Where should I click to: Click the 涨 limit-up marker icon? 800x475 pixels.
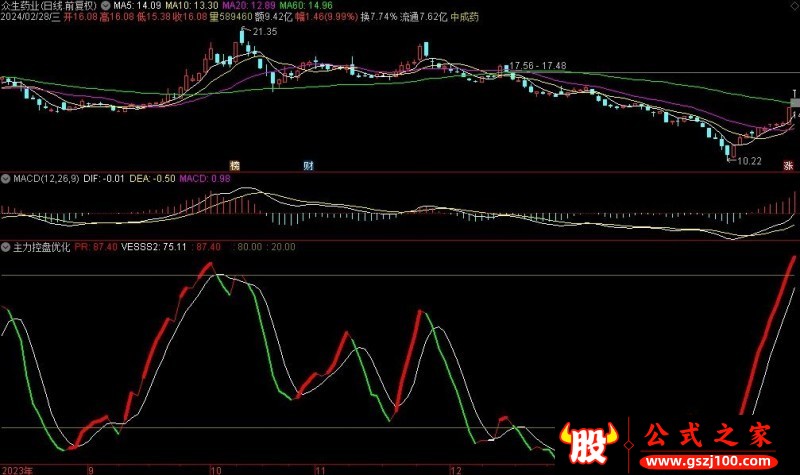coord(788,165)
